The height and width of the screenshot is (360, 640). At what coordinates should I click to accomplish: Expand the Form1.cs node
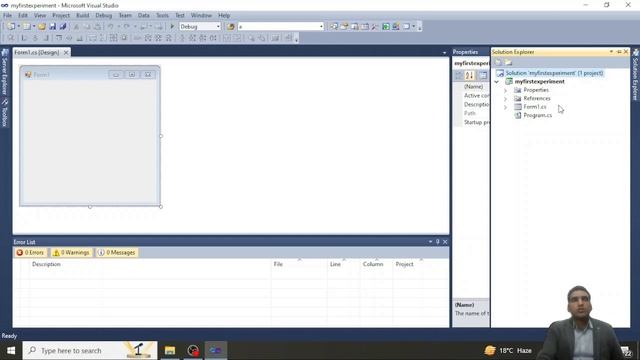(x=505, y=107)
